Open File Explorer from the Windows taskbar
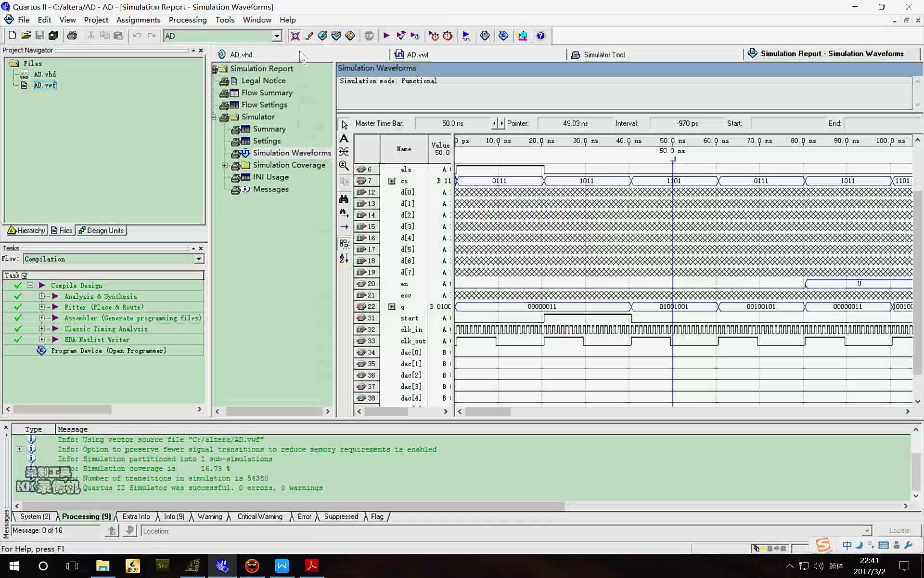Screen dimensions: 924x578 coord(103,566)
